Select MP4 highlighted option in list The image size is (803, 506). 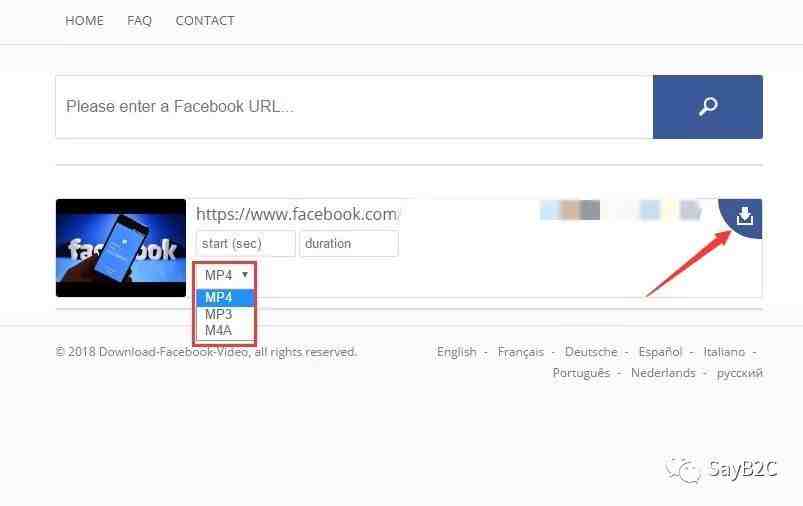(225, 298)
